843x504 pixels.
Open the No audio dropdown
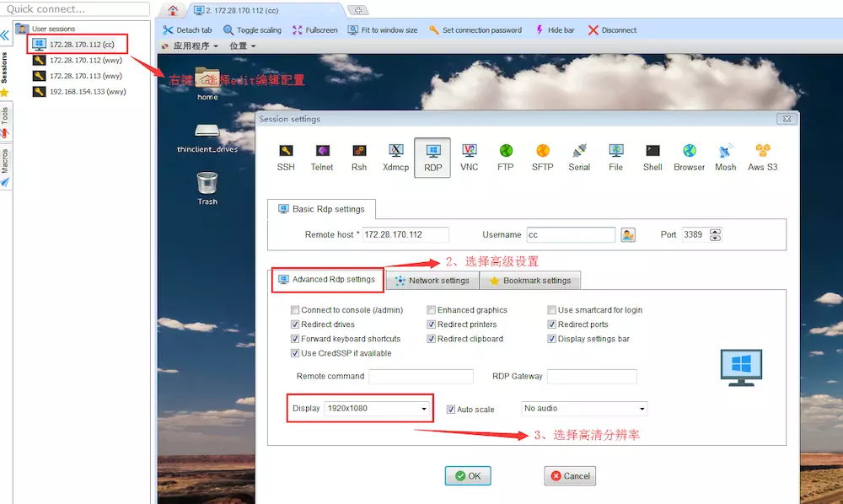coord(584,409)
